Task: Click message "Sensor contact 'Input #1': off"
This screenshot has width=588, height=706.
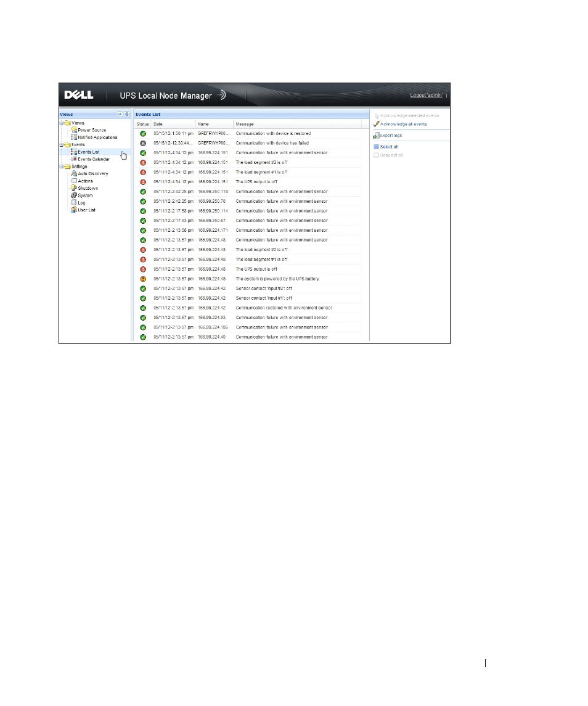Action: point(264,298)
